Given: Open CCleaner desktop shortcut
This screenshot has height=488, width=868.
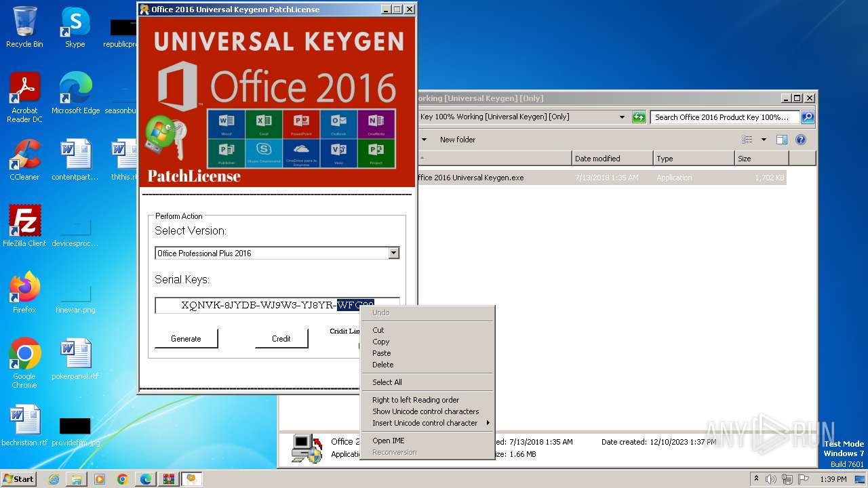Looking at the screenshot, I should (24, 160).
